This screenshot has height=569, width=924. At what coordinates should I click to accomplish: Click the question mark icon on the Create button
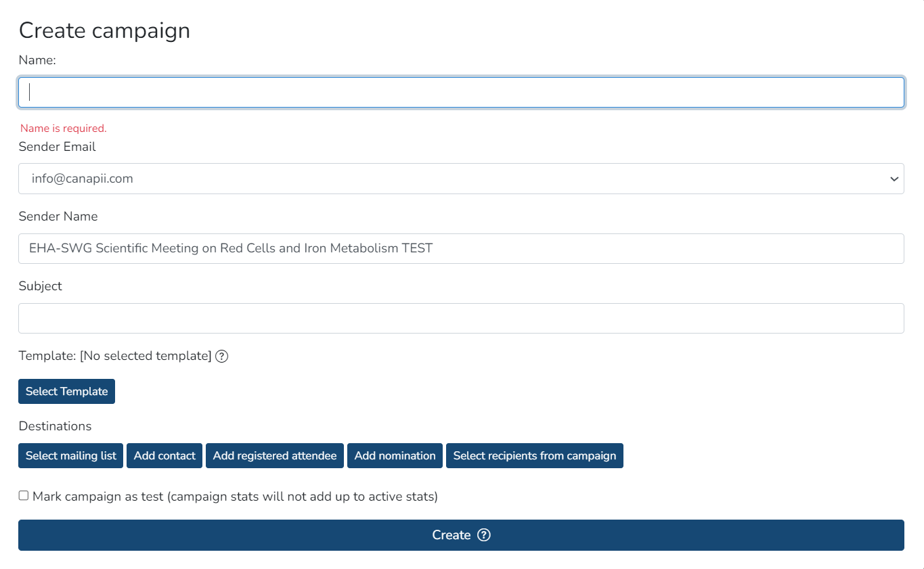coord(483,535)
